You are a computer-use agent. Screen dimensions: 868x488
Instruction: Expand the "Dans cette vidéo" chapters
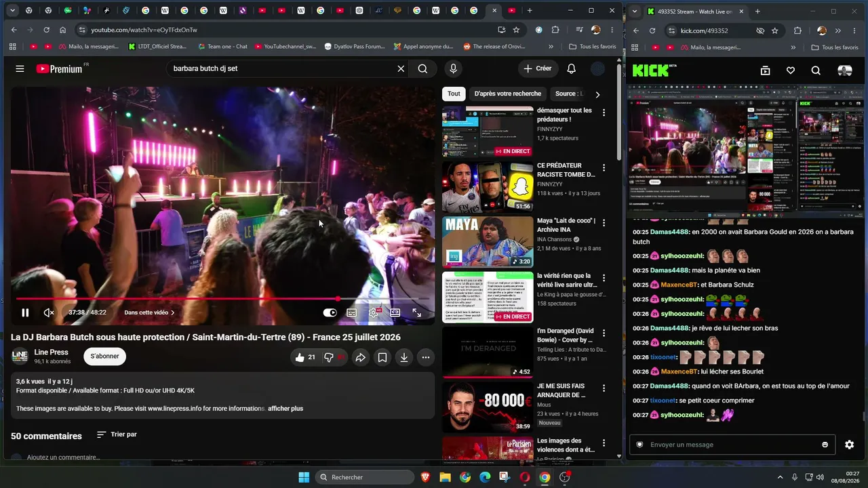pos(149,312)
